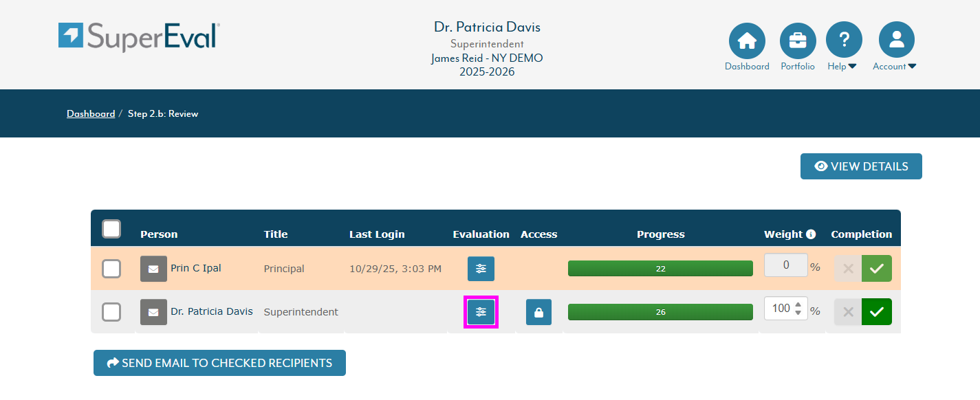Open the Dashboard home icon

pyautogui.click(x=747, y=41)
